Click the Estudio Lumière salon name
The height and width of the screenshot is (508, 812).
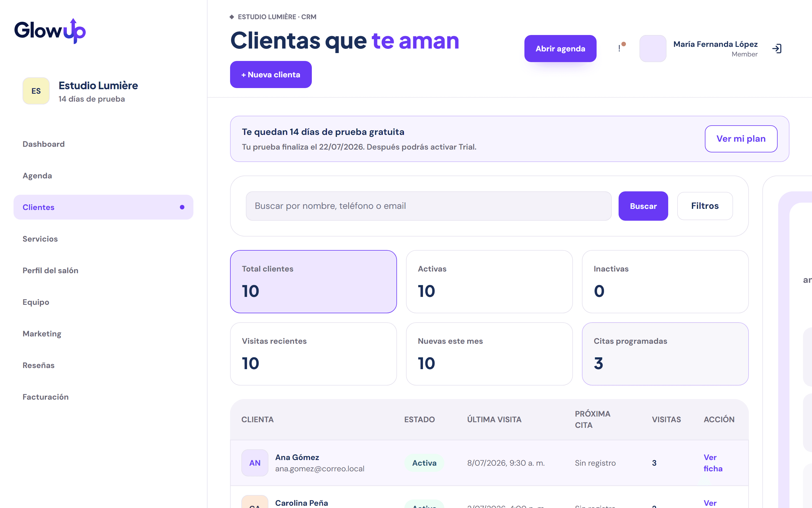tap(98, 85)
